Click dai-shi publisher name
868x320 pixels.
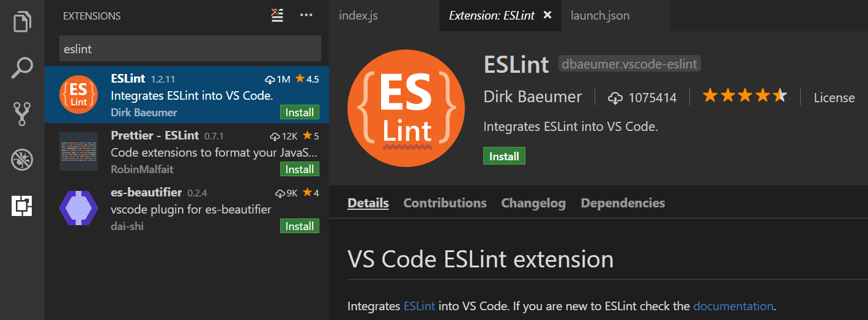click(127, 226)
